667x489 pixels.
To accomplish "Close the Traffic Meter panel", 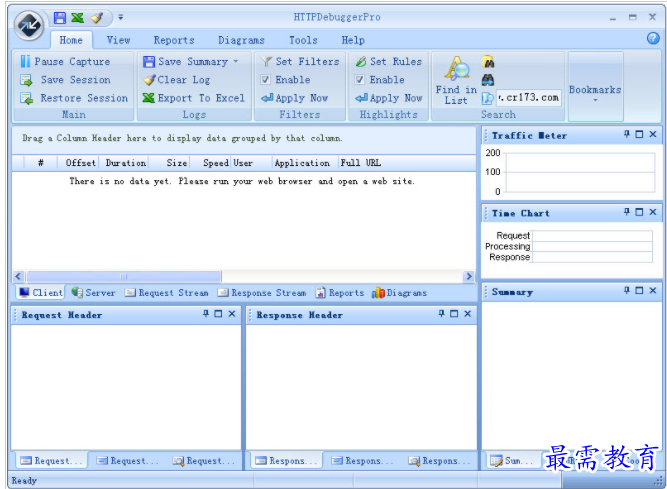I will (x=653, y=134).
